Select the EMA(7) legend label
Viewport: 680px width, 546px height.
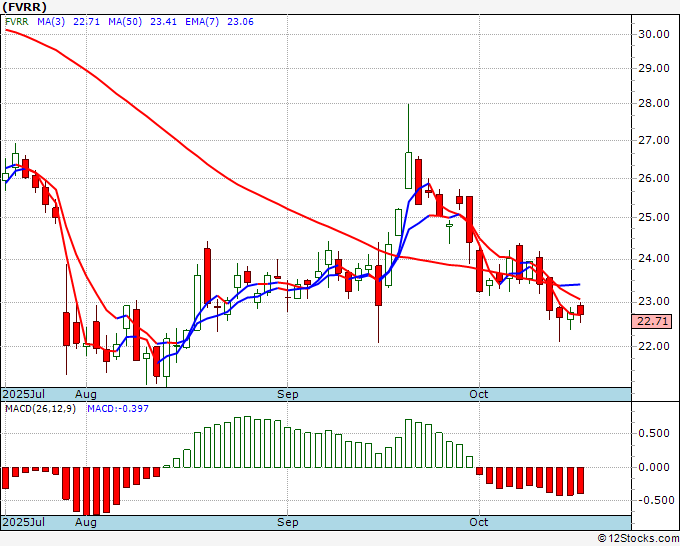click(x=202, y=22)
